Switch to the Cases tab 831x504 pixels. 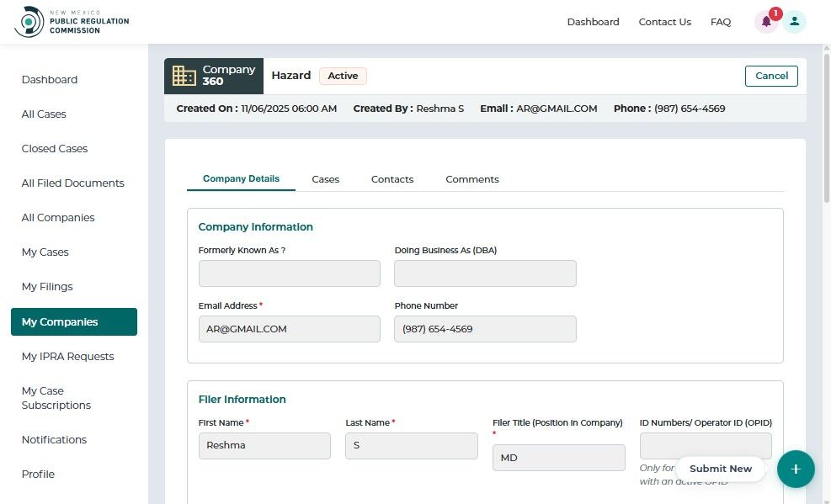point(325,179)
